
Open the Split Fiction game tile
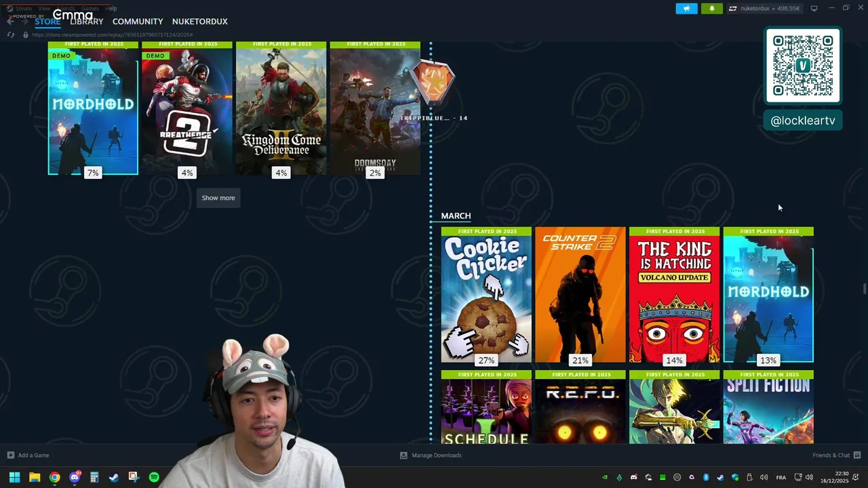(x=768, y=408)
